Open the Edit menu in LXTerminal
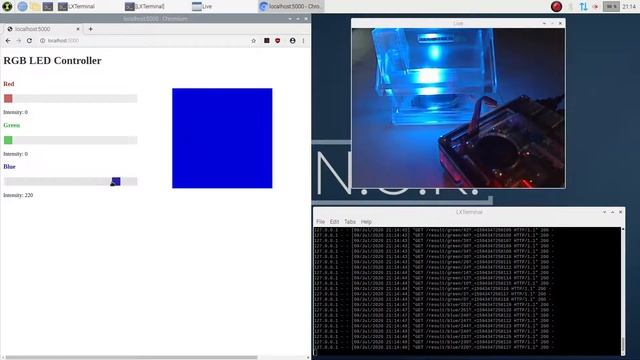Screen dimensions: 640x360 [x=334, y=222]
